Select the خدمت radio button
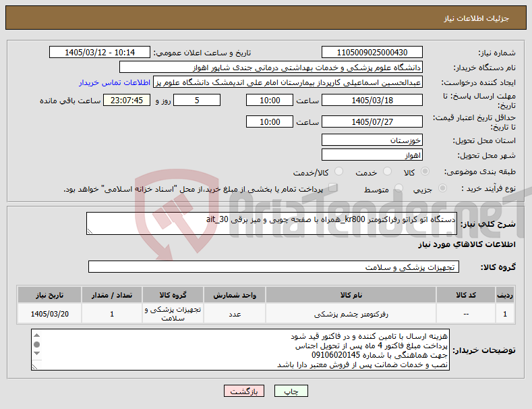Screen dimensions: 532x409 click(387, 171)
